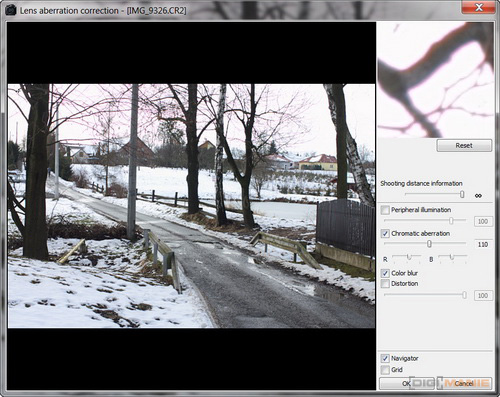Image resolution: width=500 pixels, height=397 pixels.
Task: Enable Peripheral illumination checkbox
Action: 385,210
